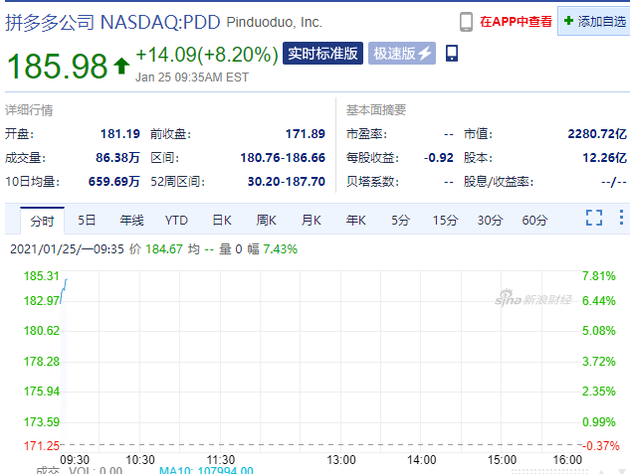This screenshot has height=474, width=630.
Task: Click the 股本 value 12.26亿
Action: (x=605, y=157)
